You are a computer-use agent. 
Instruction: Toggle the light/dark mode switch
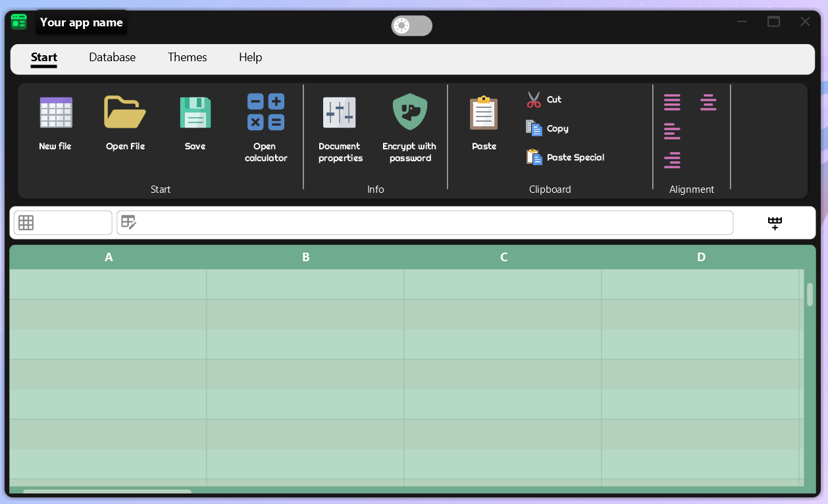412,26
